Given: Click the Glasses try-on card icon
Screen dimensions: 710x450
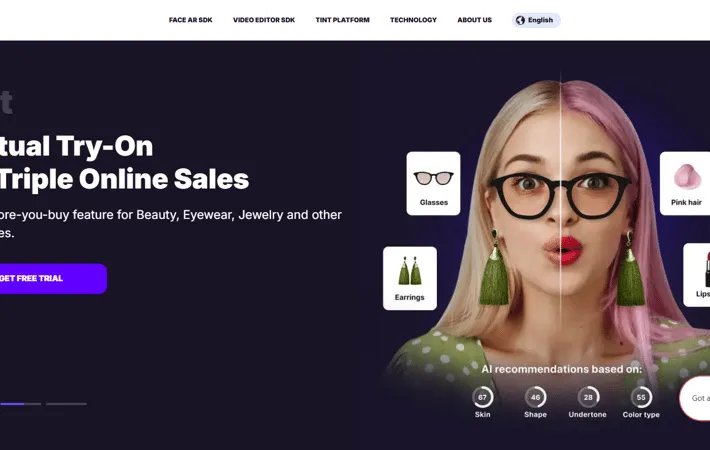Looking at the screenshot, I should (433, 178).
